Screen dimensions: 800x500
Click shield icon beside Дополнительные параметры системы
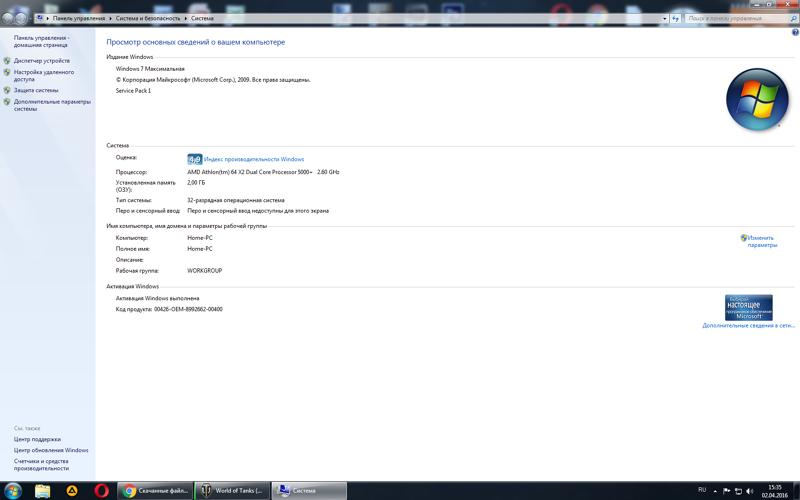(7, 102)
